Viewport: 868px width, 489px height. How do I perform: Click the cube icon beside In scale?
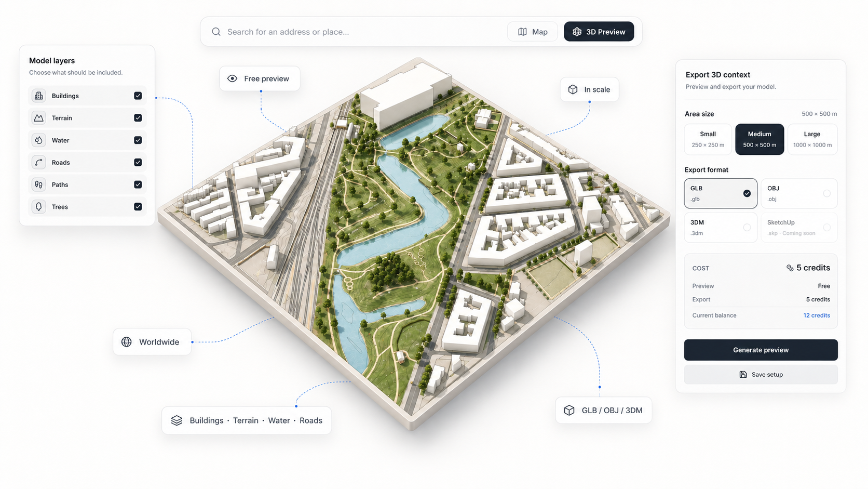pos(573,89)
